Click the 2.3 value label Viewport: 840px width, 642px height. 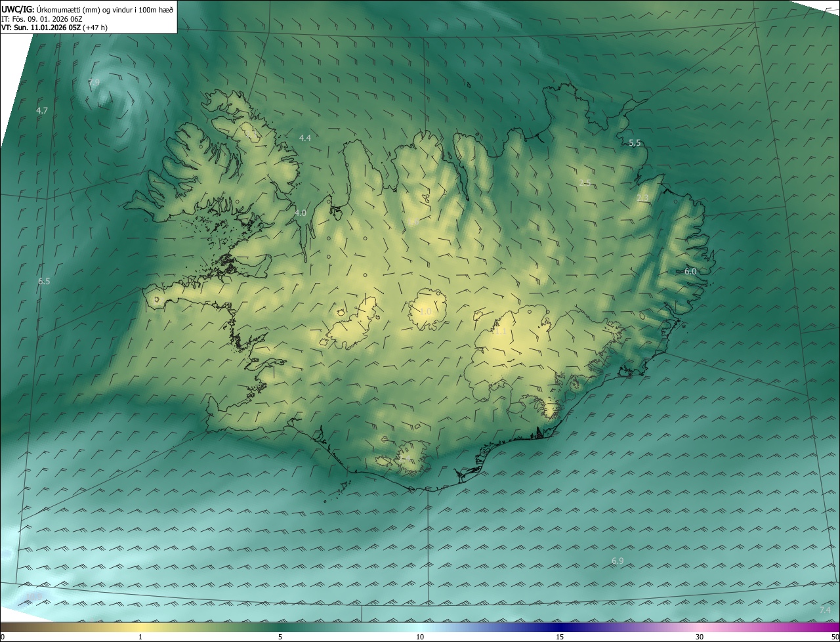(x=642, y=198)
